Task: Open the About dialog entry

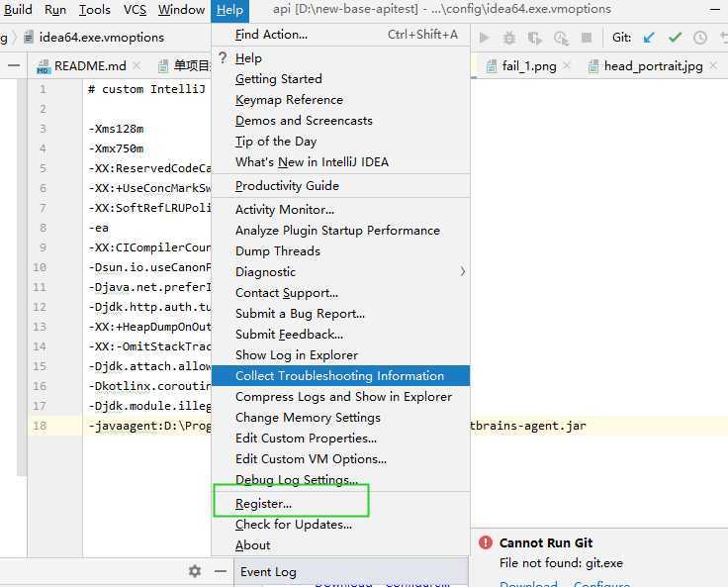Action: [340, 545]
